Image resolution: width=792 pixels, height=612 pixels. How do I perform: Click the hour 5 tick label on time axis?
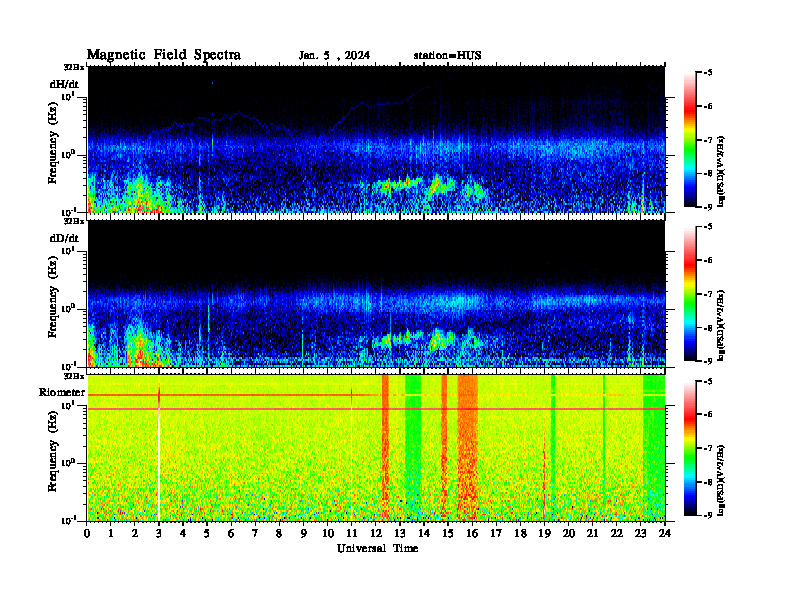coord(207,534)
